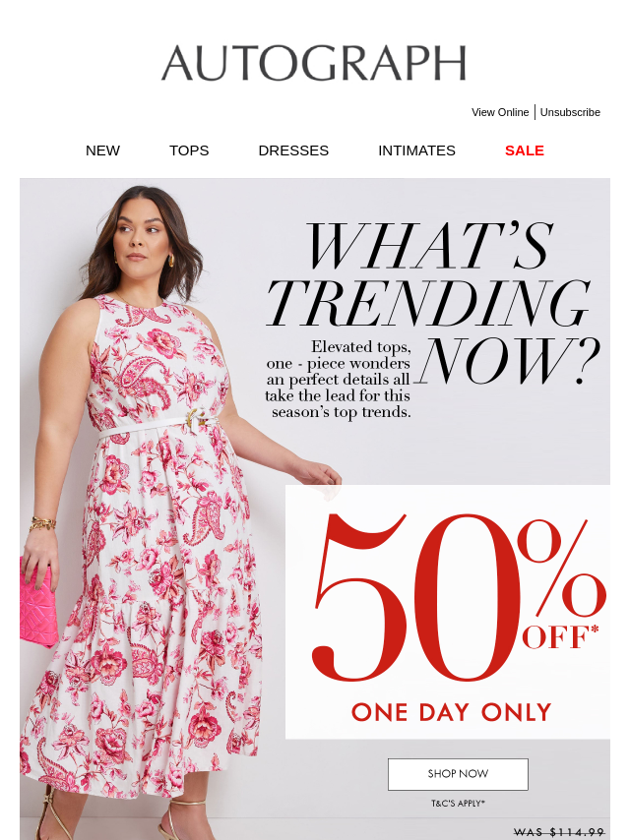Go to the TOPS category

coord(189,150)
